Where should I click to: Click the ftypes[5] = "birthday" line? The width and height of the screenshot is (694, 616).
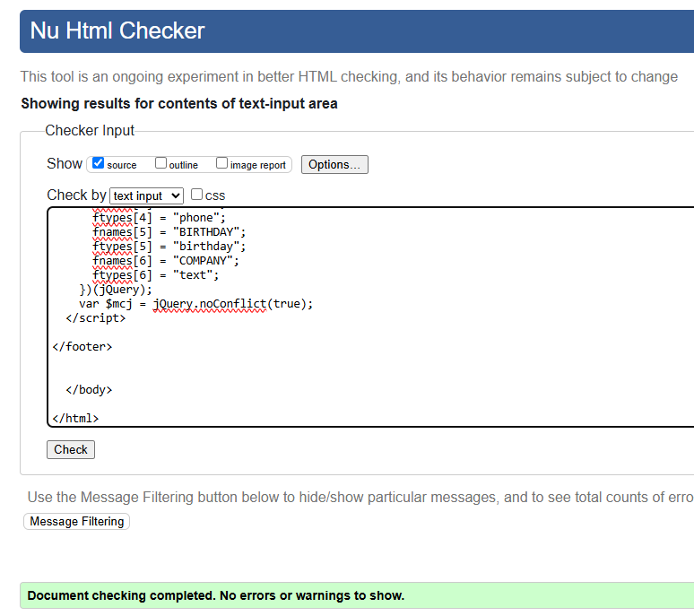pos(169,247)
